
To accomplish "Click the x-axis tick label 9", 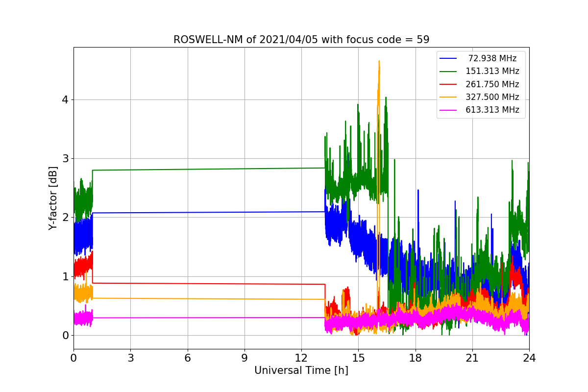I will point(245,358).
